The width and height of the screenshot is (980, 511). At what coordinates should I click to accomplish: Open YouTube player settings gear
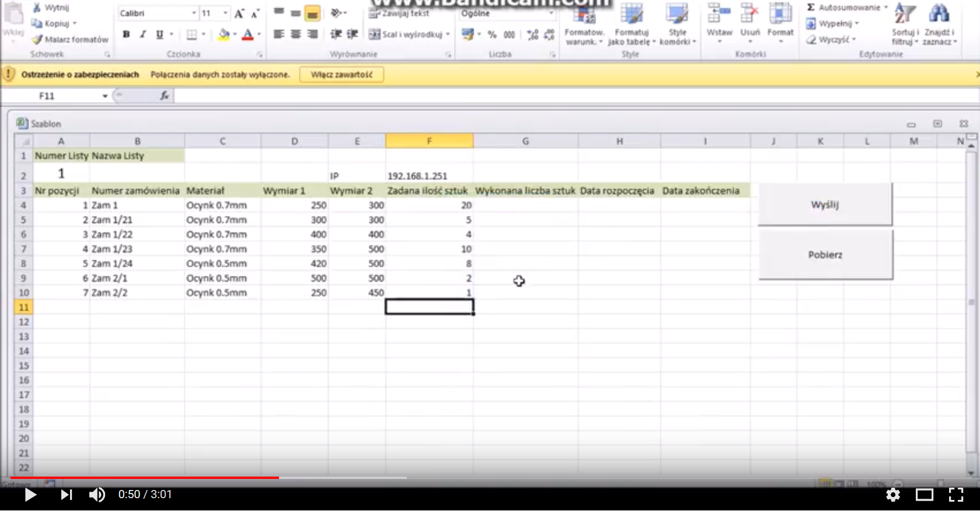(892, 495)
